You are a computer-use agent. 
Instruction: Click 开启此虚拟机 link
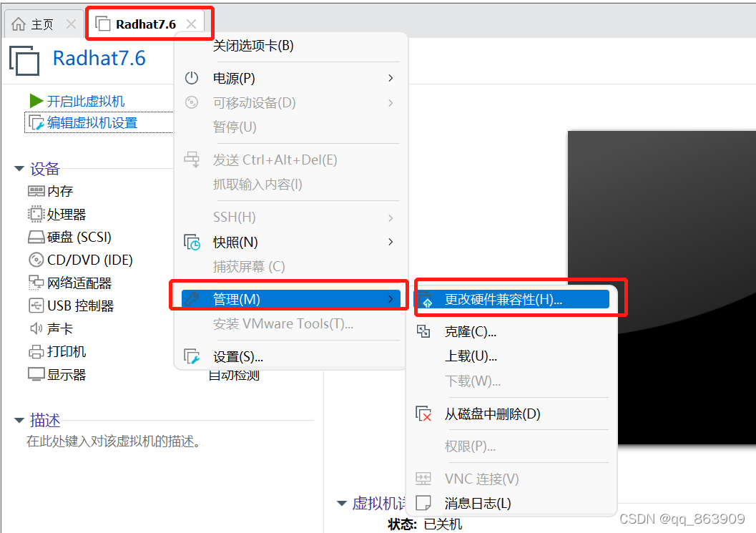[x=86, y=102]
